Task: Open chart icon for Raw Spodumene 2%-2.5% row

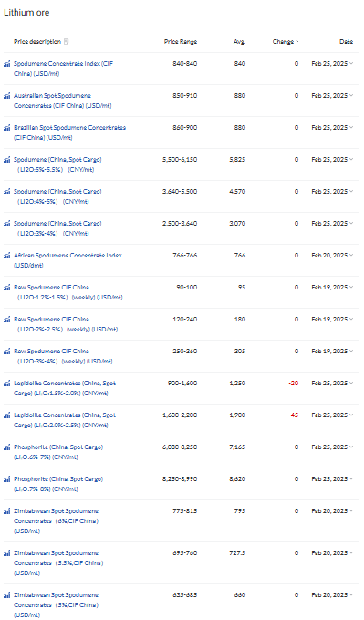Action: [x=6, y=320]
